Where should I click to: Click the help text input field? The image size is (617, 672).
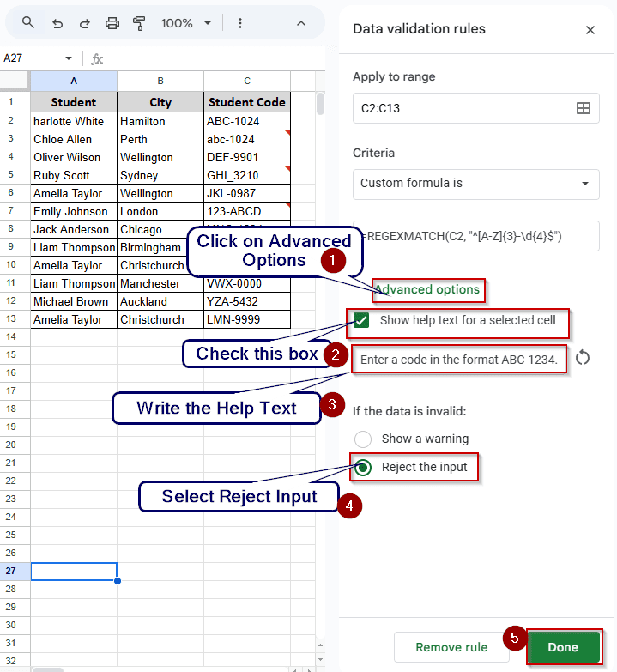(459, 360)
